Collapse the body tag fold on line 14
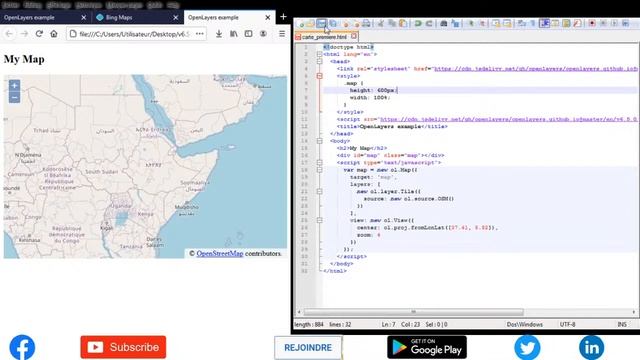This screenshot has height=360, width=640. coord(320,141)
